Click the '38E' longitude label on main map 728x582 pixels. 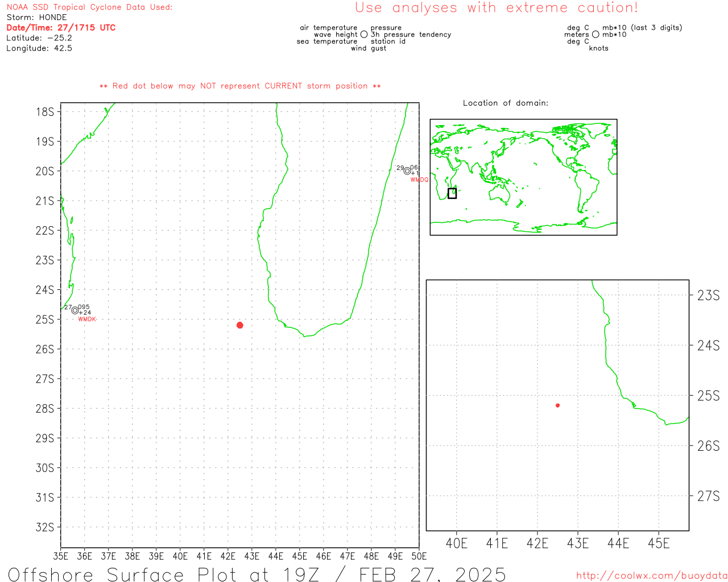point(133,556)
